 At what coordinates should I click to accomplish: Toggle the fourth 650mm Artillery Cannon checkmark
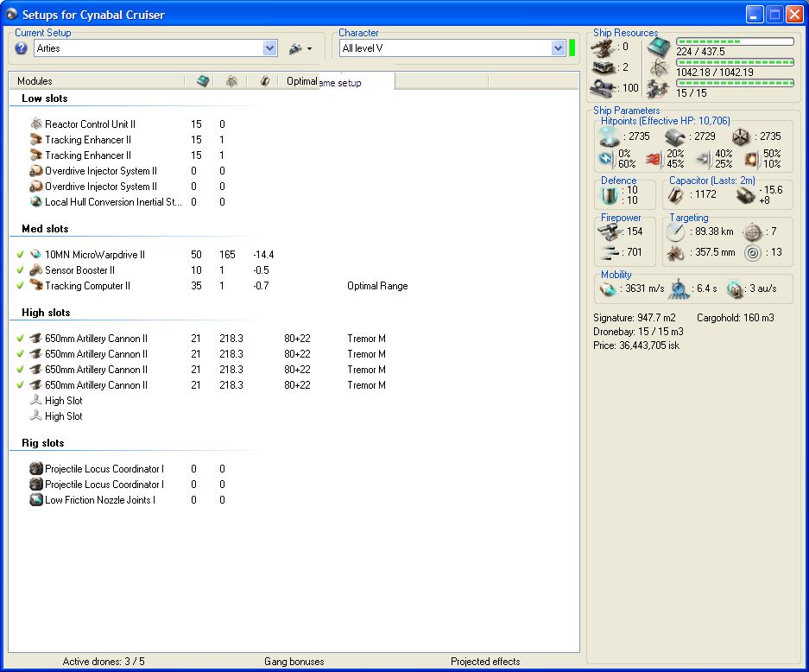tap(20, 384)
